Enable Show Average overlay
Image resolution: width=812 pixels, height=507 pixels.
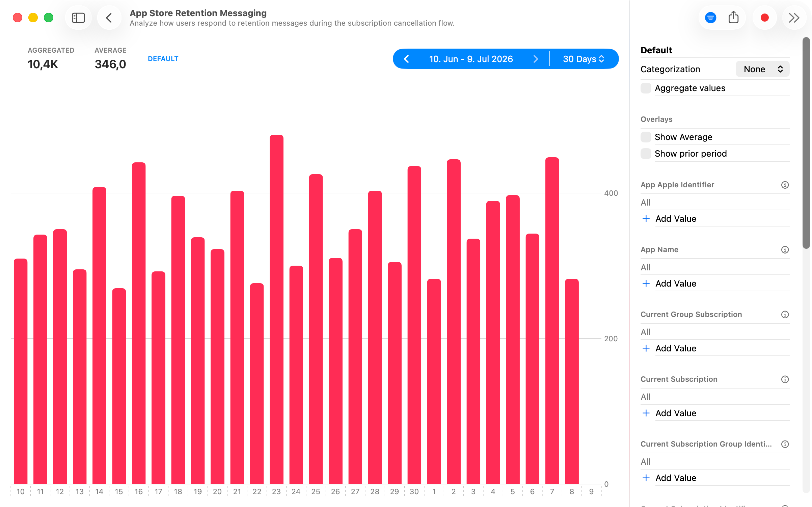point(646,137)
